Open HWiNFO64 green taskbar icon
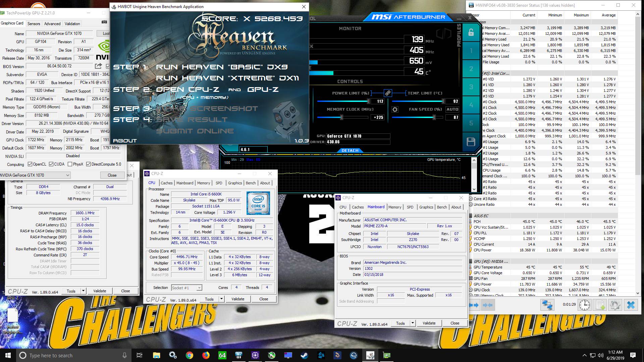Image resolution: width=644 pixels, height=362 pixels. pyautogui.click(x=222, y=355)
